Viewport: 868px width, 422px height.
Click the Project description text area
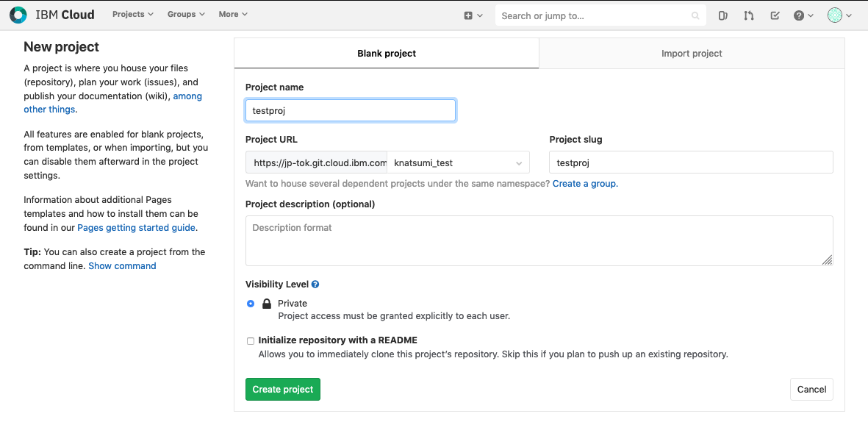pos(539,240)
